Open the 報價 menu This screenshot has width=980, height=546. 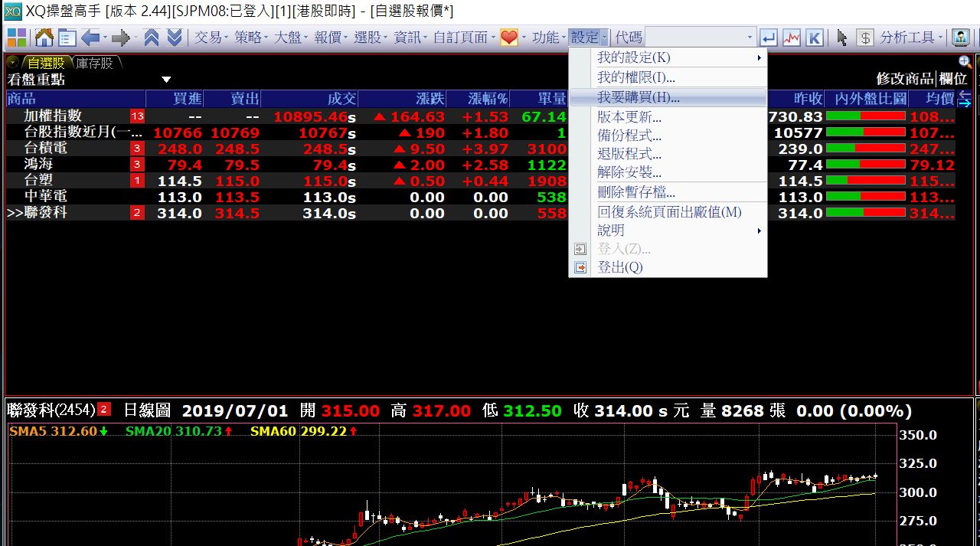(x=331, y=38)
